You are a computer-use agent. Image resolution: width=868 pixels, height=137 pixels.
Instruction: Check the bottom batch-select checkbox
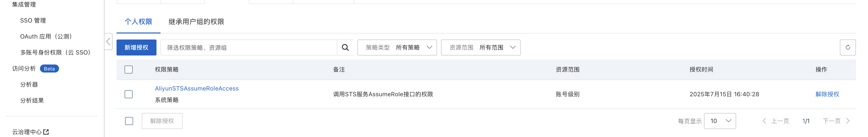tap(129, 121)
